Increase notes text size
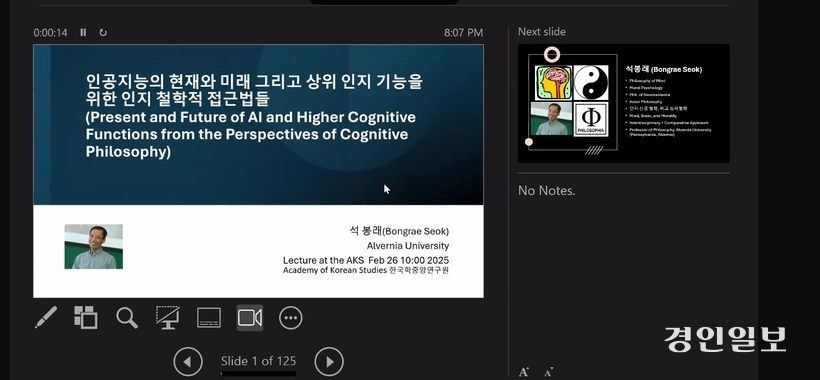This screenshot has height=380, width=820. [523, 372]
